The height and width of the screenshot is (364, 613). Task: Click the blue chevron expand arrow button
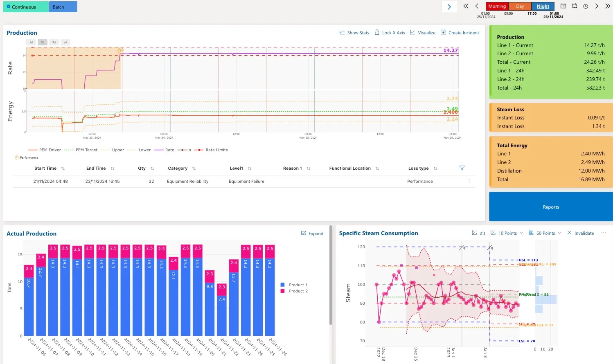click(x=449, y=7)
